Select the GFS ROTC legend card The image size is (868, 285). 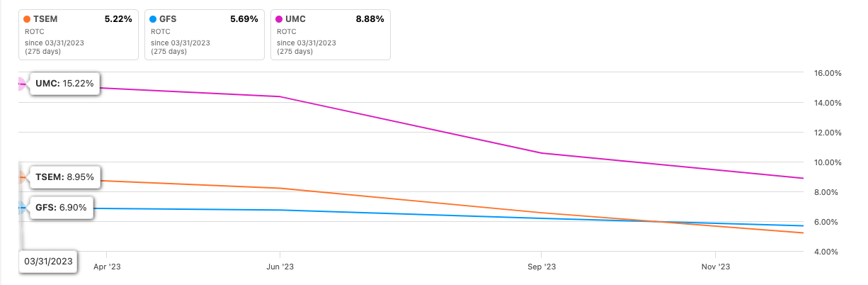click(x=204, y=35)
